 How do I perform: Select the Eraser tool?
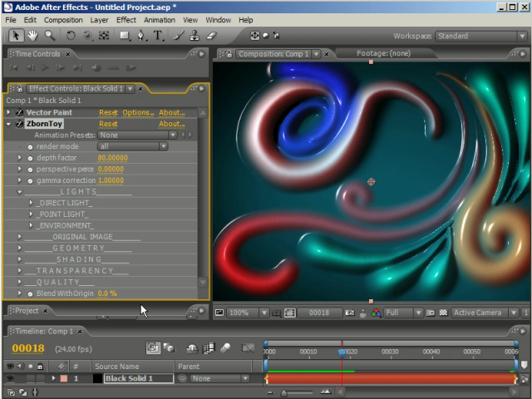click(211, 36)
